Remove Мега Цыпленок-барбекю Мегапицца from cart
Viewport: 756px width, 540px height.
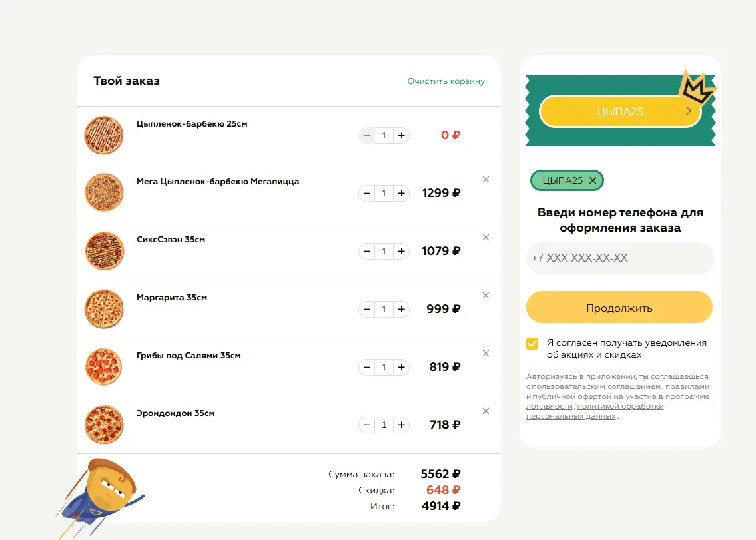(x=486, y=179)
